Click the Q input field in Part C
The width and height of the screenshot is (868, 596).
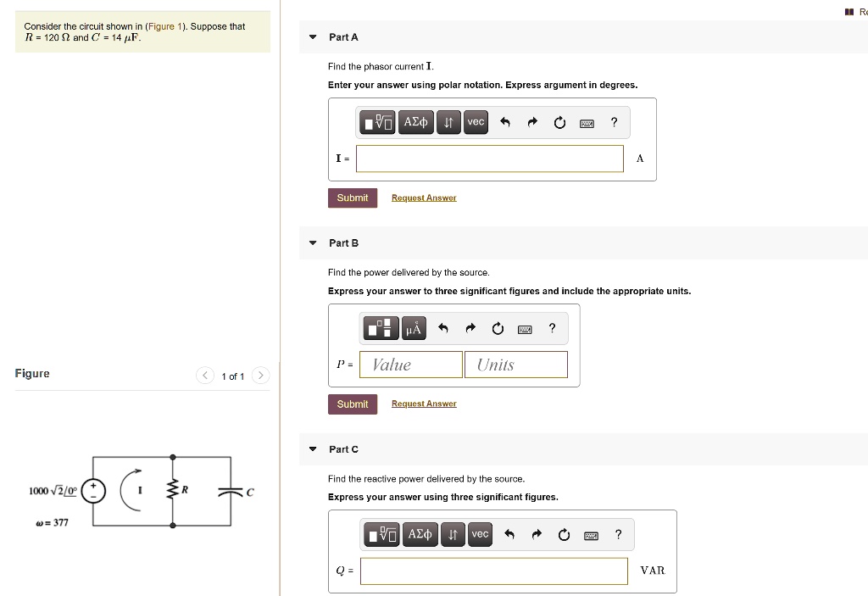(494, 571)
